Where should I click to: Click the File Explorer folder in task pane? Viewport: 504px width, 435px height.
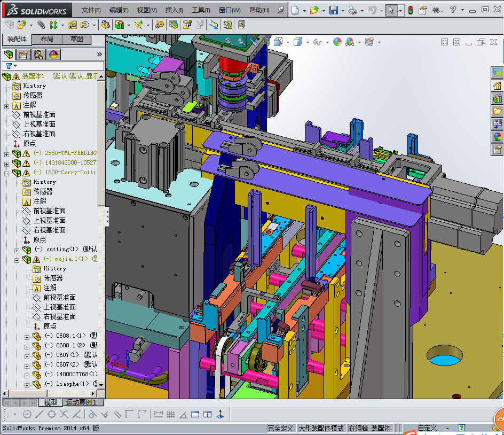[497, 111]
